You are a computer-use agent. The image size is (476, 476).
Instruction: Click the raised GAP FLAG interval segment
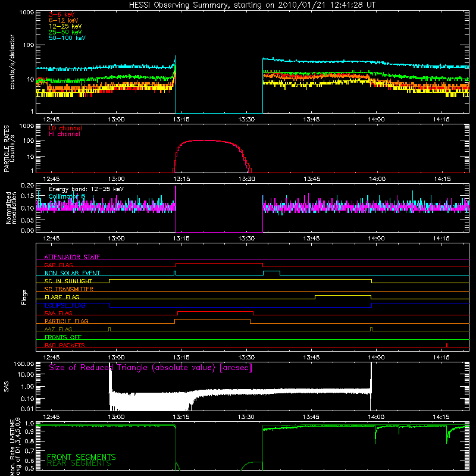point(219,263)
